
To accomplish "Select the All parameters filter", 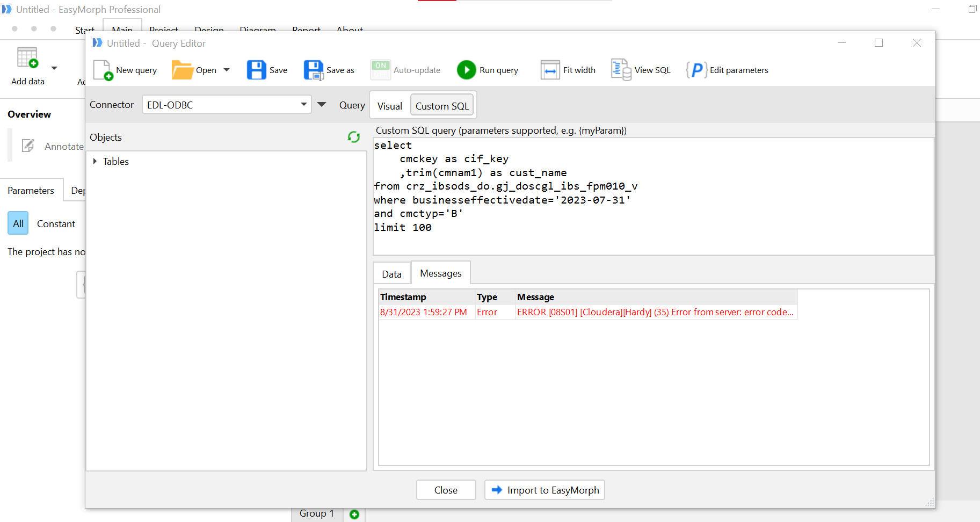I will pyautogui.click(x=18, y=223).
